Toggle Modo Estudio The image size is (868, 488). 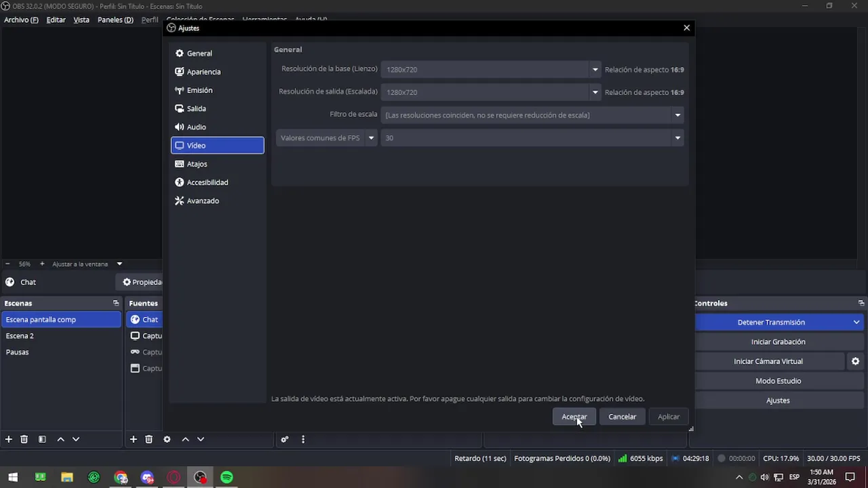click(x=778, y=381)
